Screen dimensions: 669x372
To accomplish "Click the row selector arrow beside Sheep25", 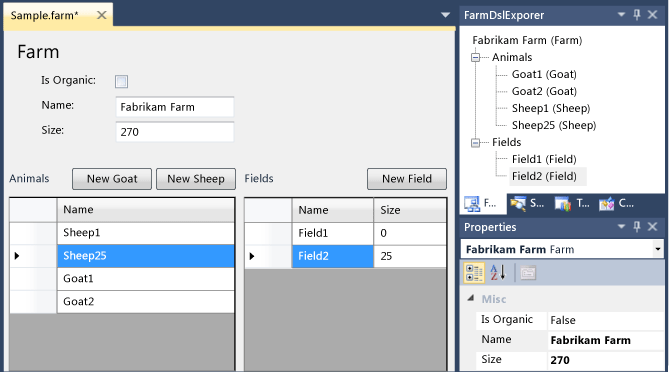I will pos(17,256).
